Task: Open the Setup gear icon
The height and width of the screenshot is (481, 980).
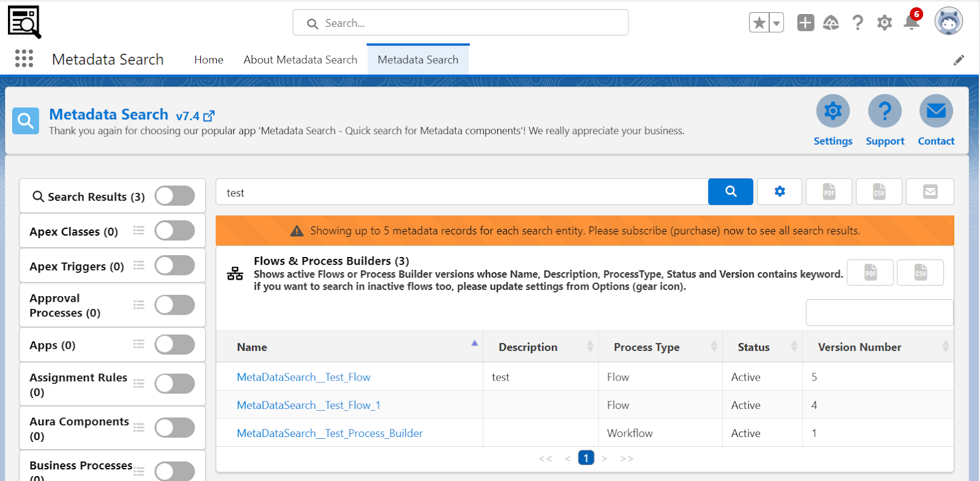Action: click(x=884, y=23)
